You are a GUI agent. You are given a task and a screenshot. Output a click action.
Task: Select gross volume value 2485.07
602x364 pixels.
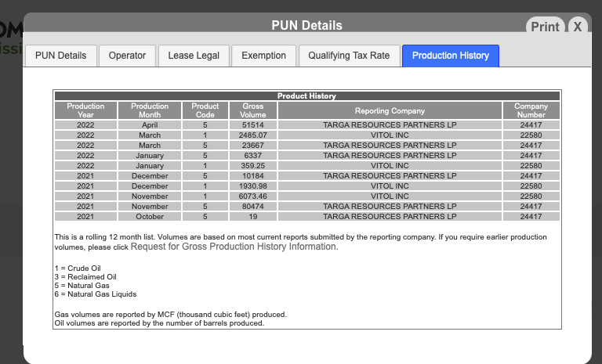click(253, 135)
